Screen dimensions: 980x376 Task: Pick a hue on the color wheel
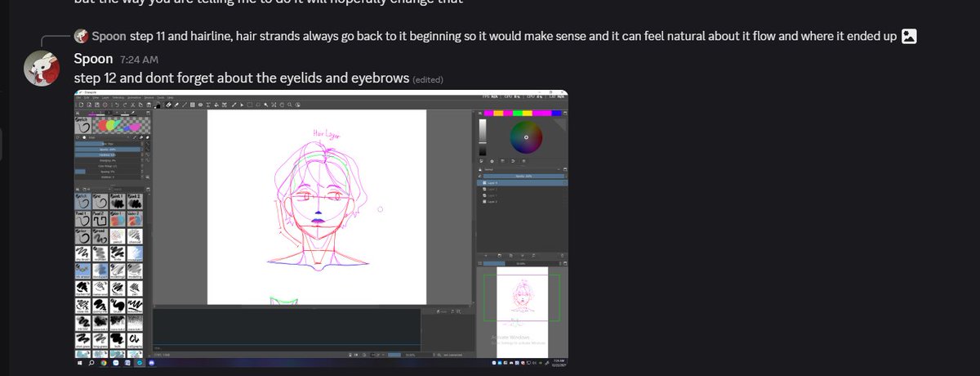(x=526, y=137)
